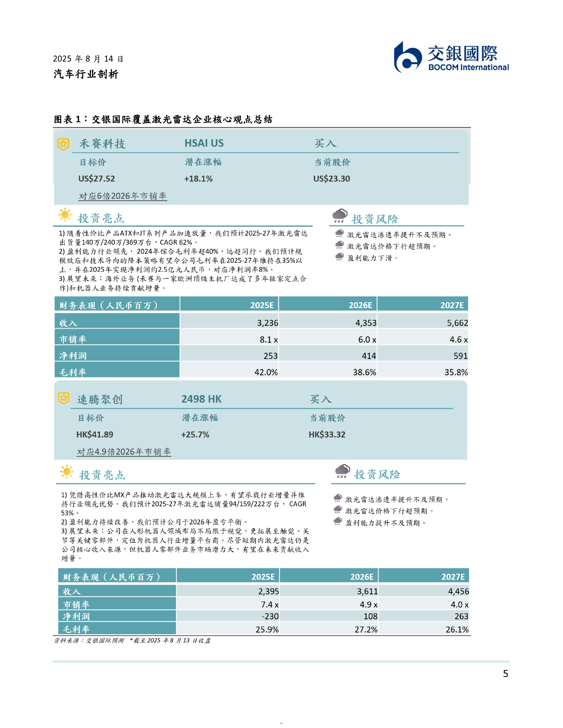The image size is (563, 728).
Task: Click the cloud bullet before RoboSense's 激光雷达价格下行超预期
Action: (338, 510)
